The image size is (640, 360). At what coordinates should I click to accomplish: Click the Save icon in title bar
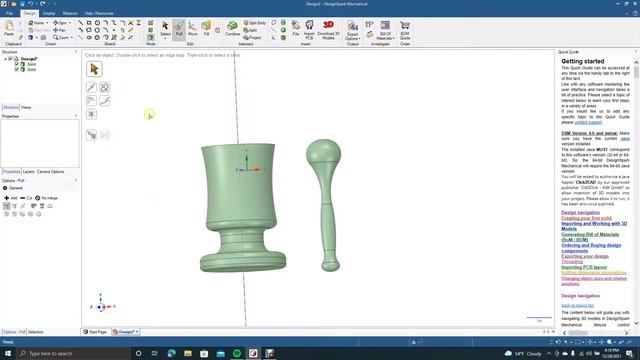pos(22,4)
